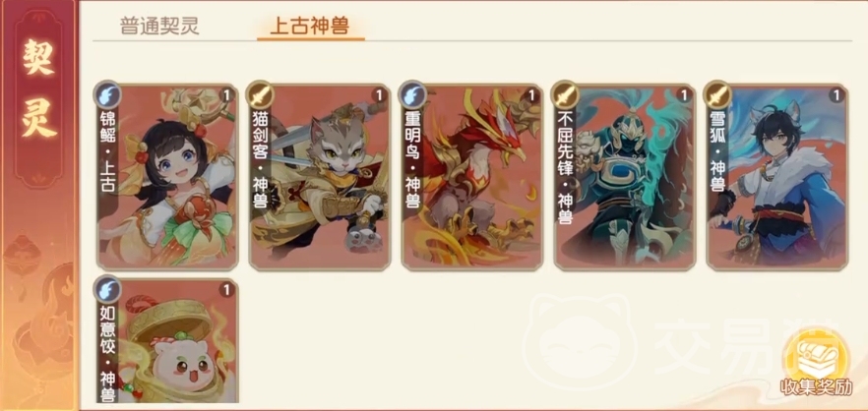Image resolution: width=868 pixels, height=411 pixels.
Task: Select the 不屈先锋·神兽 armored warrior card
Action: click(x=625, y=177)
